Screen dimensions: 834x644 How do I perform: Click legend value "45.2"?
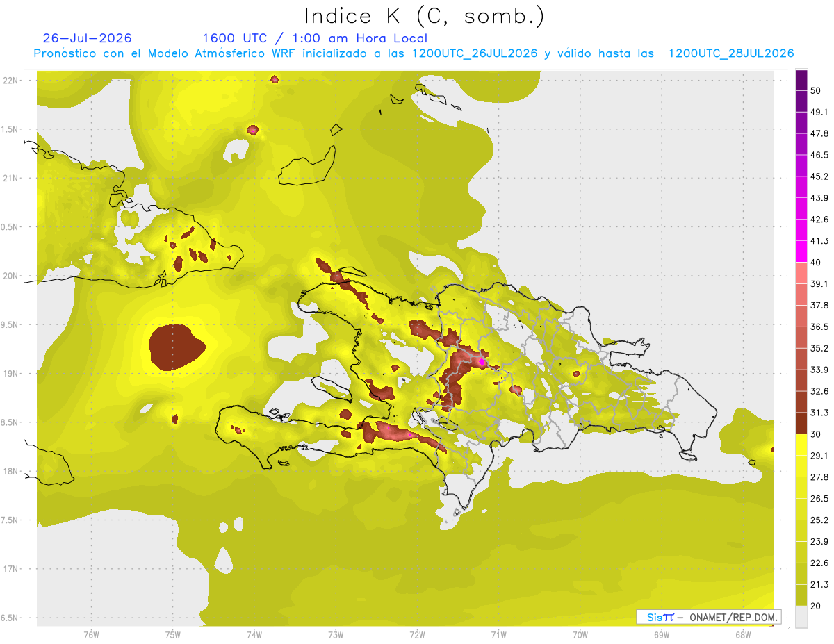[819, 176]
